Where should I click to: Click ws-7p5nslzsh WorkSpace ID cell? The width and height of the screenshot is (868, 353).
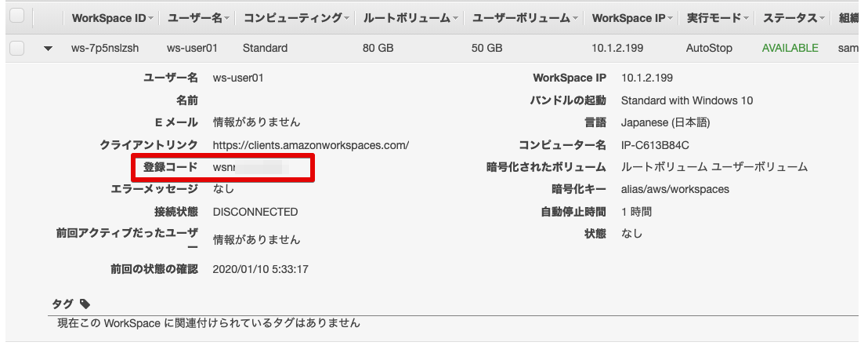tap(105, 48)
